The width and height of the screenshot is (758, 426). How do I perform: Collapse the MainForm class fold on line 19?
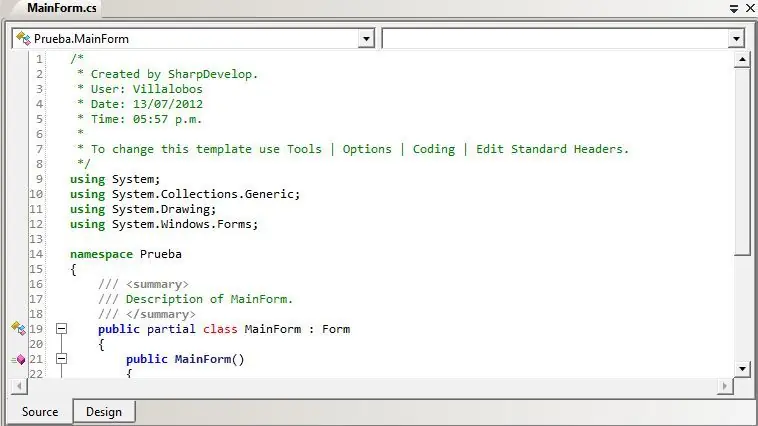61,329
